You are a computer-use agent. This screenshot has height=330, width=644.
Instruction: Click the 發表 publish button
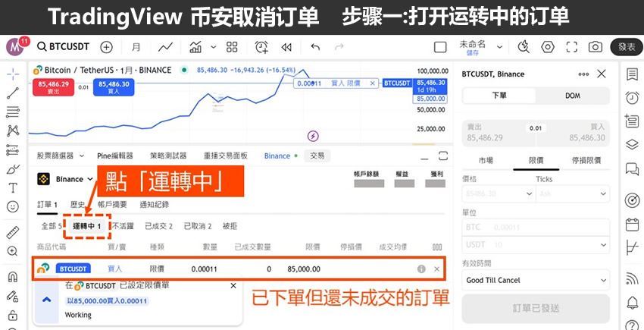(626, 47)
